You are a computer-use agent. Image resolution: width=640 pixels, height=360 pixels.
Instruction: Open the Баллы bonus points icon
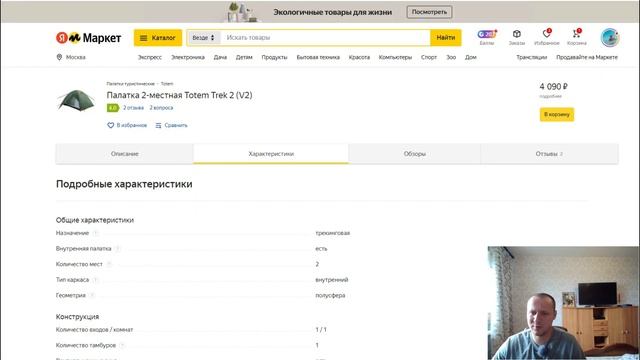click(x=487, y=37)
